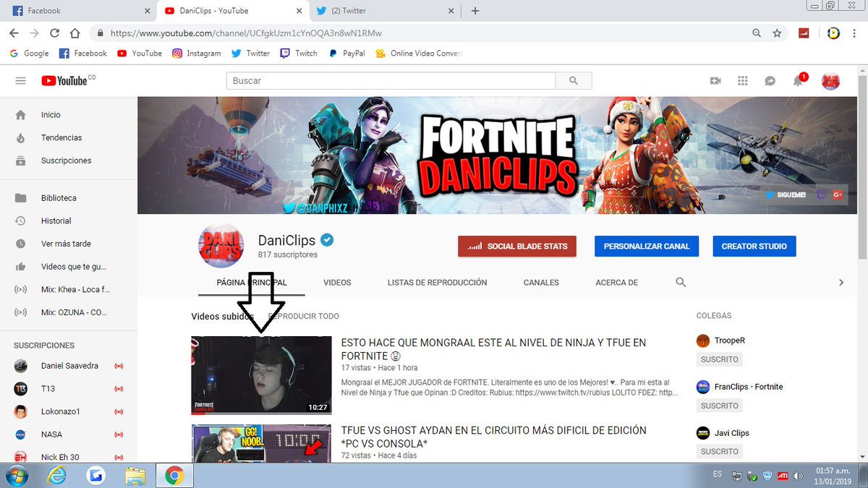Click SUSCRITO button for TroopeR
Screen dimensions: 868x488
[x=719, y=359]
